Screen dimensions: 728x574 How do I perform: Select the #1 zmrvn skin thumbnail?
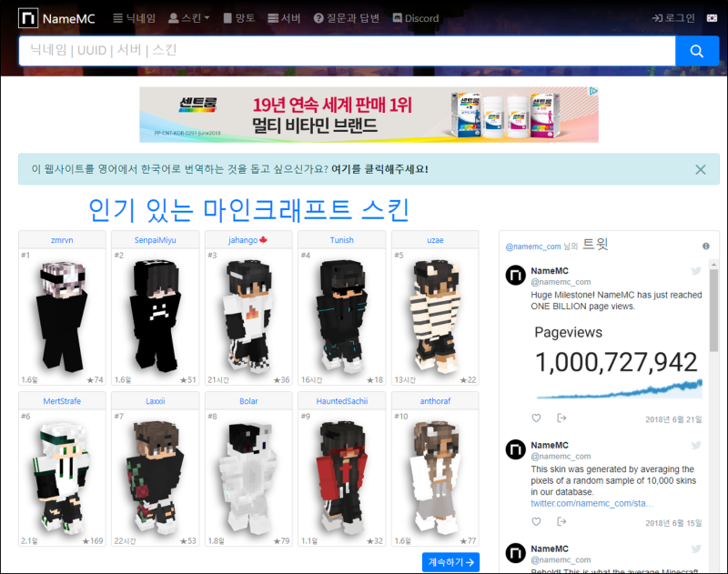(62, 316)
